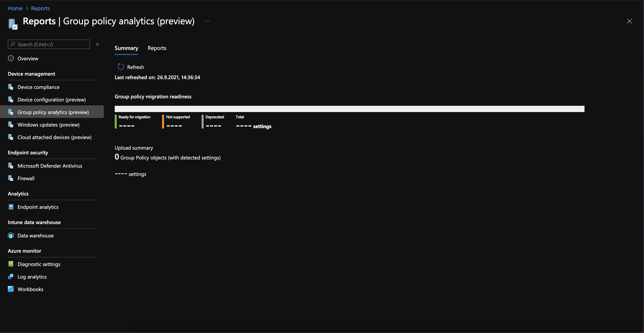
Task: Click the Reports page header icon
Action: (x=13, y=24)
